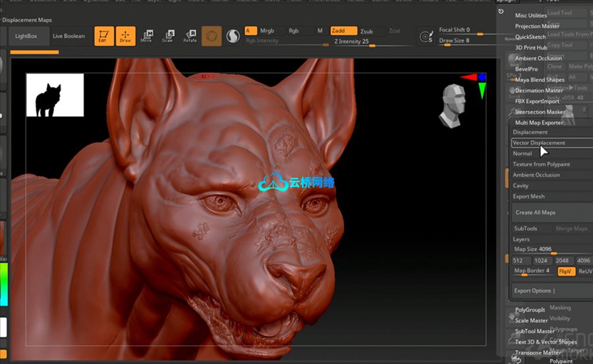
Task: Expand the Transpose Master plugin section
Action: 538,352
